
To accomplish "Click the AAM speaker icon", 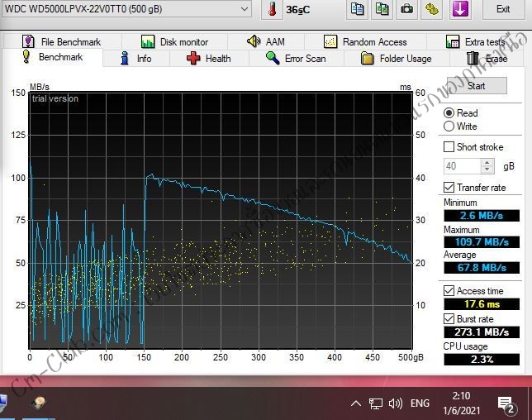I will [x=254, y=41].
